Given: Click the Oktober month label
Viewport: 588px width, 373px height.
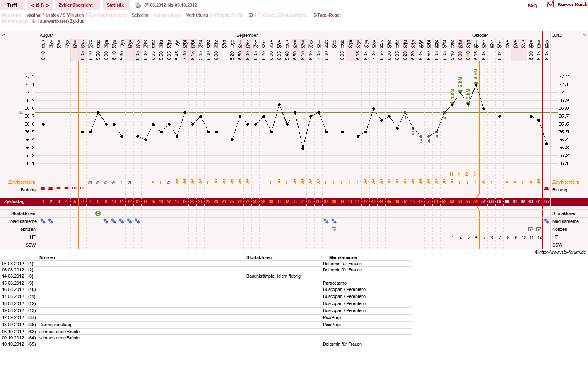Looking at the screenshot, I should tap(480, 35).
